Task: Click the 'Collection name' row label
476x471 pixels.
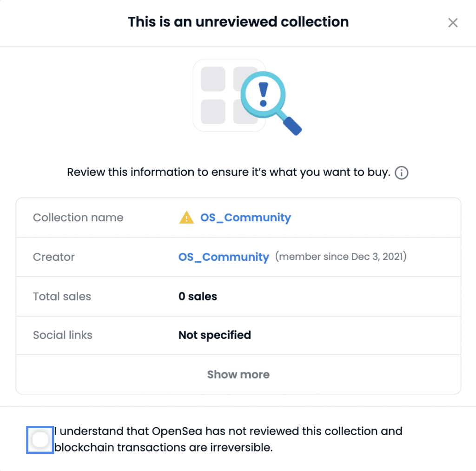Action: pos(78,218)
